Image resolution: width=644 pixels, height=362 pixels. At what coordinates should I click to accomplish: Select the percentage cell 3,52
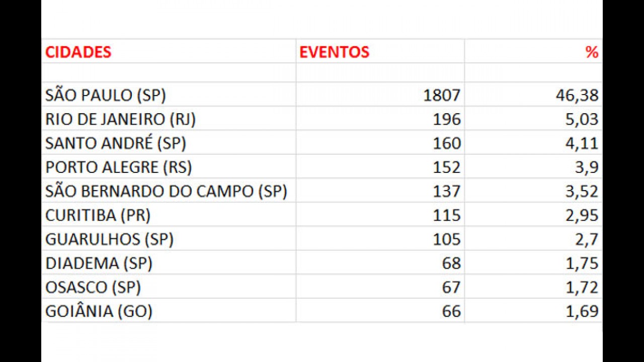click(533, 191)
